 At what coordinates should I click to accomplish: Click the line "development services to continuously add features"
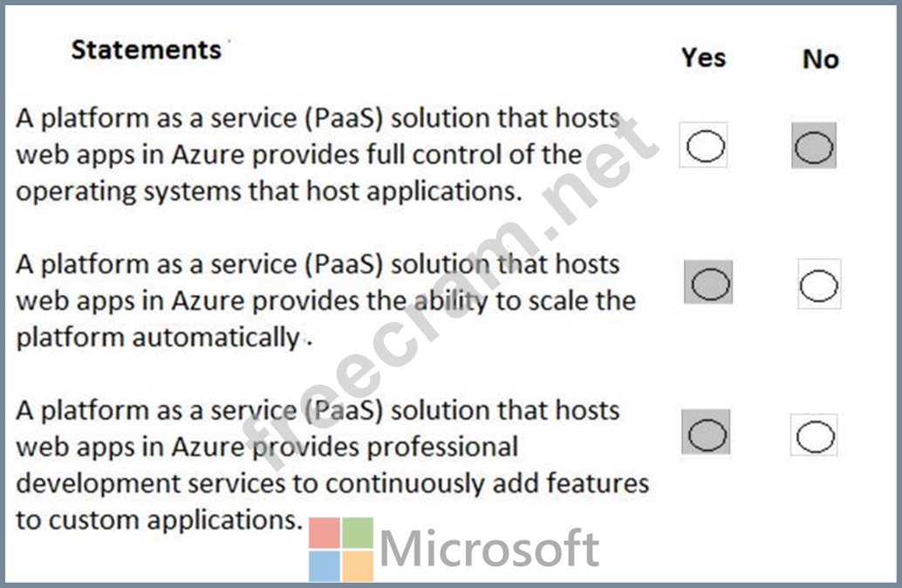pyautogui.click(x=332, y=483)
